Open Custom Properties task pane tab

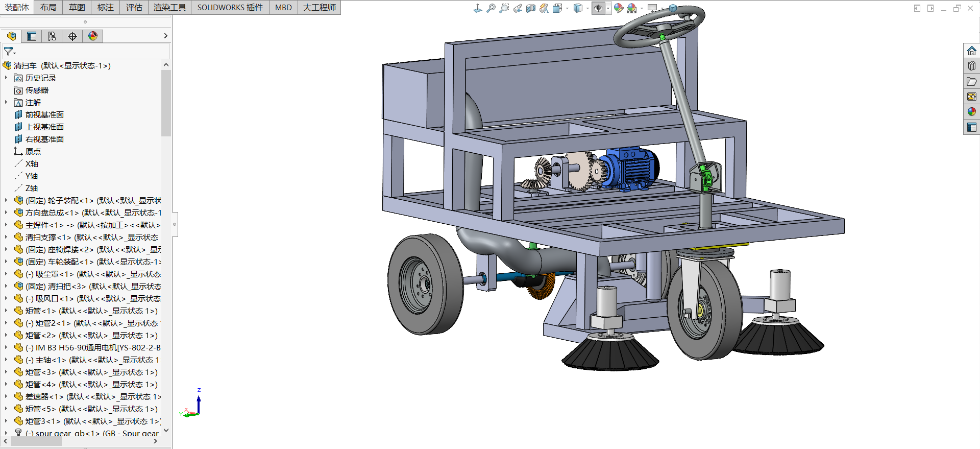[x=972, y=127]
